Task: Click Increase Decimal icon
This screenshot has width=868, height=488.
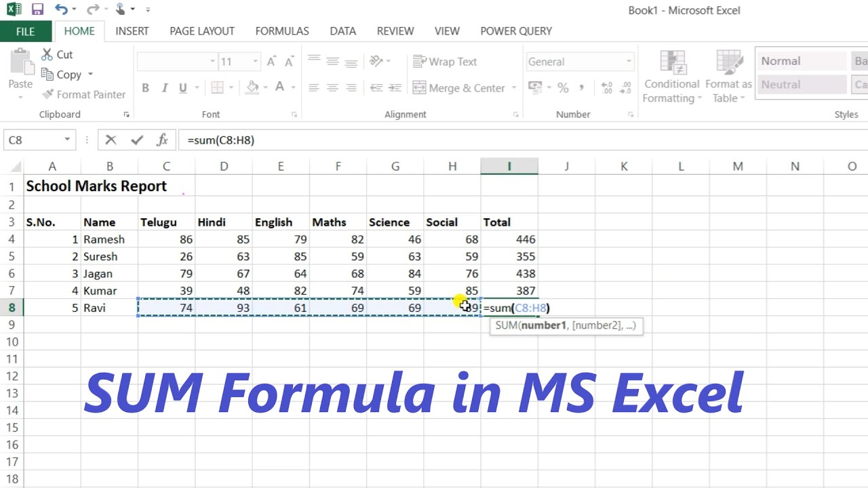Action: click(607, 88)
